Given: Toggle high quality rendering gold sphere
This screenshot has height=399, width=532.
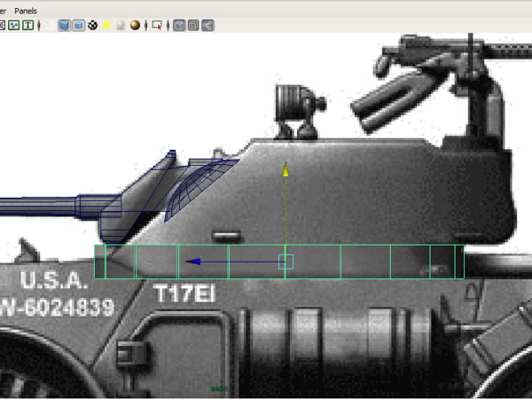Looking at the screenshot, I should click(135, 25).
